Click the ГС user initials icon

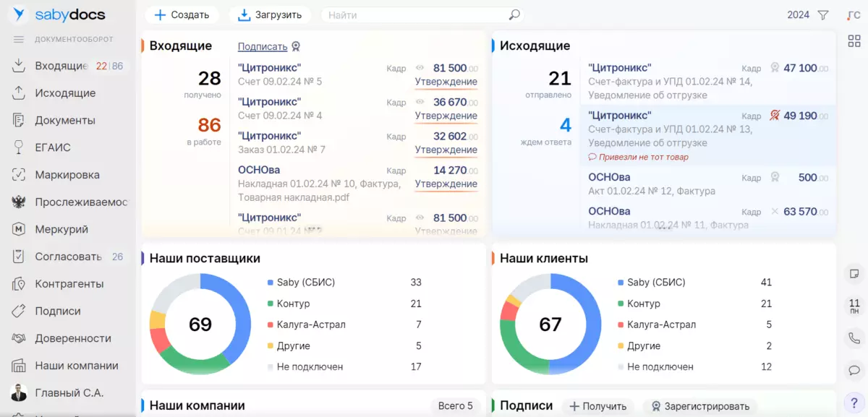[x=854, y=15]
